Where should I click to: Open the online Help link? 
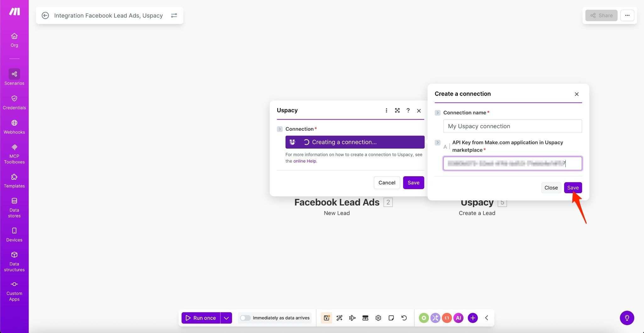[304, 161]
